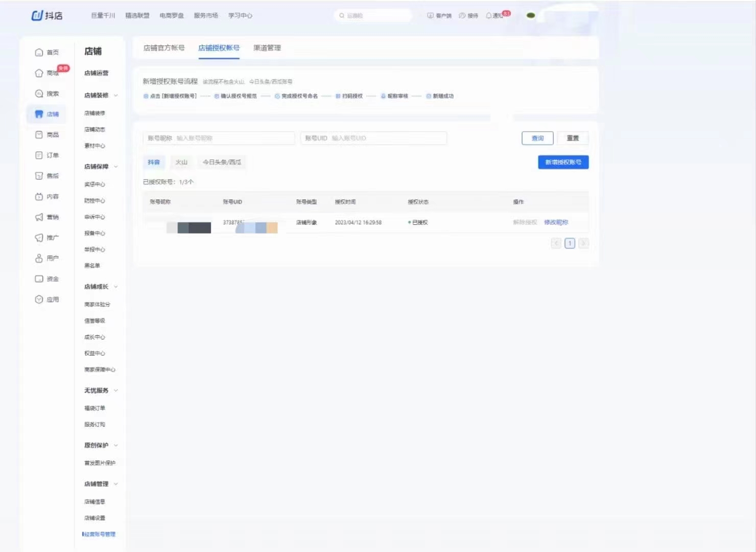
Task: Open the 用户 users icon in sidebar
Action: [39, 259]
